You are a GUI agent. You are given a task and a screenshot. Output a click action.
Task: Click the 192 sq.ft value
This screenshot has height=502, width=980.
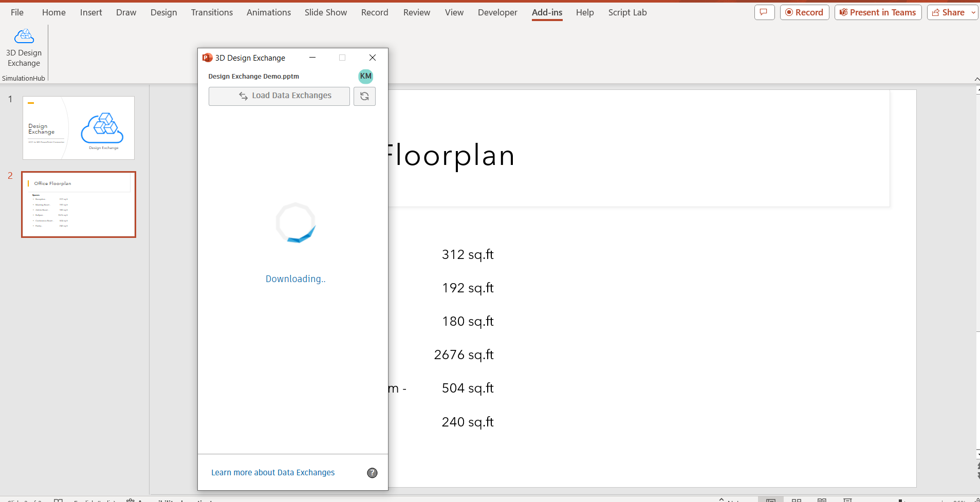[468, 288]
